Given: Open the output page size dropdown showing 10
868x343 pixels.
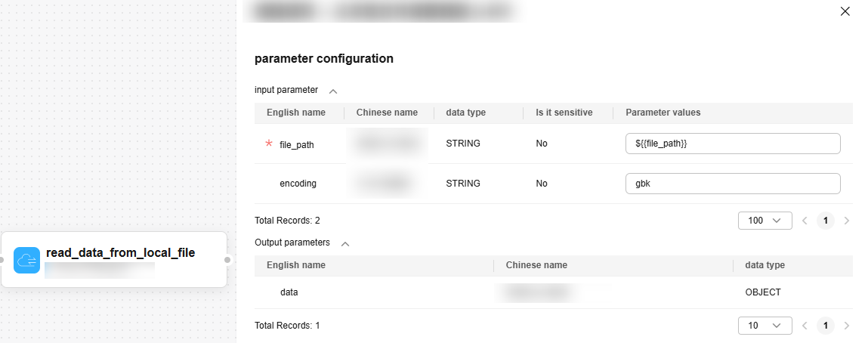Looking at the screenshot, I should (x=765, y=326).
